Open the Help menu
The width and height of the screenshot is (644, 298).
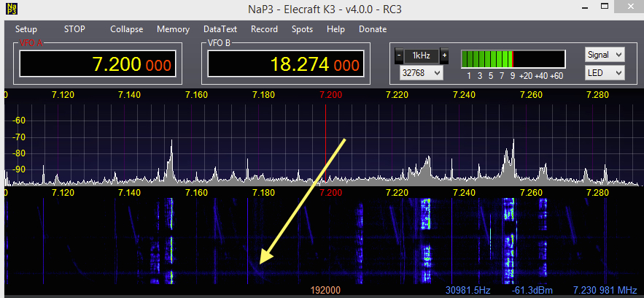point(335,29)
